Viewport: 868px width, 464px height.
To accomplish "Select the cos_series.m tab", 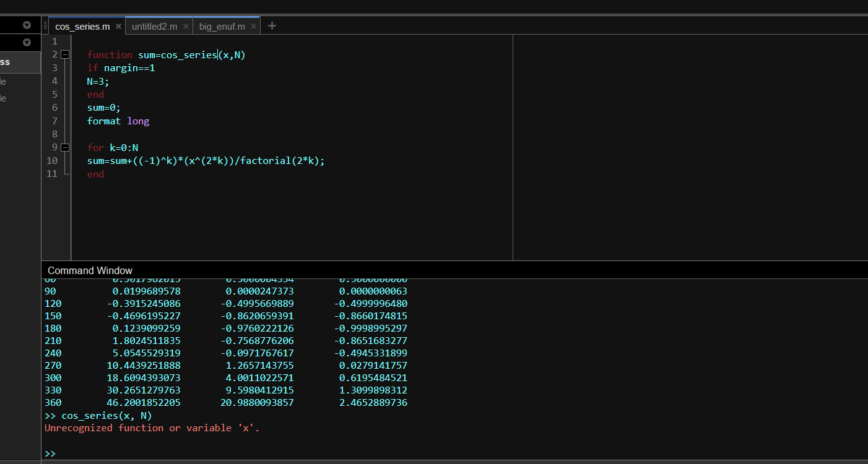I will 82,27.
